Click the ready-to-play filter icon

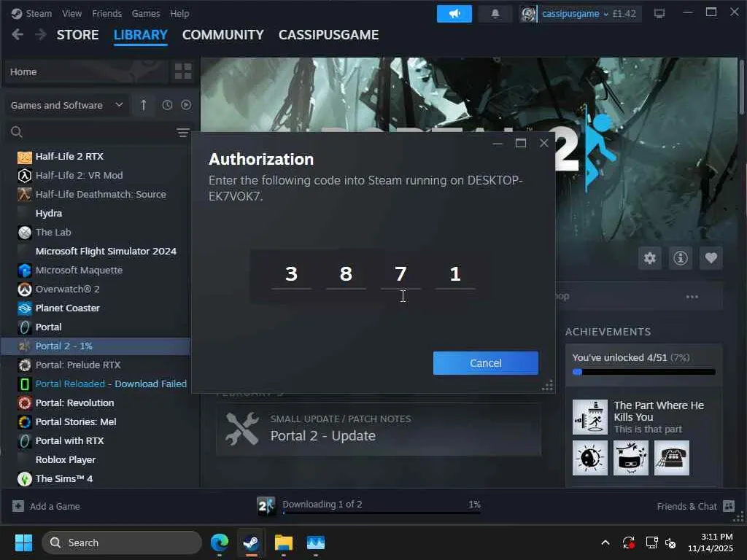click(186, 105)
